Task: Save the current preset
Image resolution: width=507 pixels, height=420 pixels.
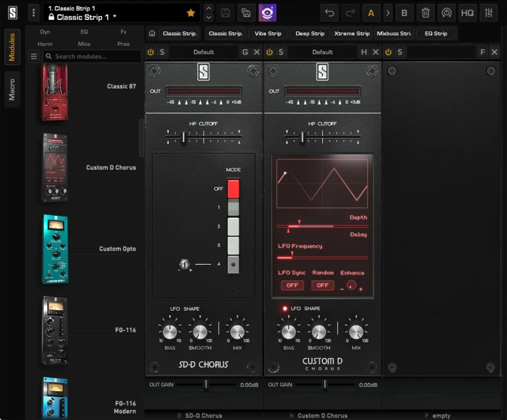Action: [225, 13]
